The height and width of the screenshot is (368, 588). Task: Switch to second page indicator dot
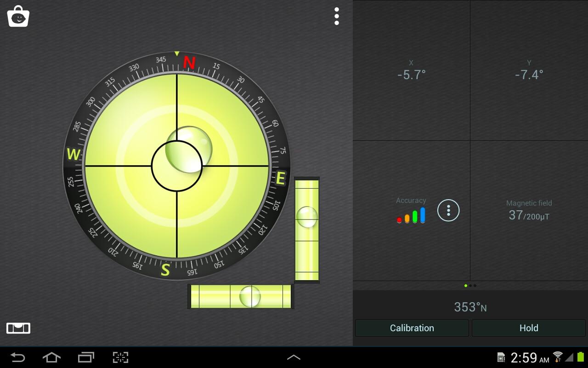[470, 286]
